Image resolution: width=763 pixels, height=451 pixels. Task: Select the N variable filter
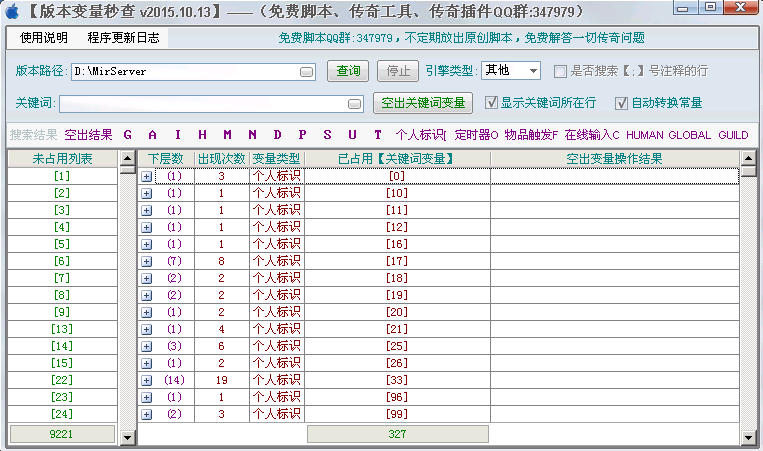coord(252,135)
